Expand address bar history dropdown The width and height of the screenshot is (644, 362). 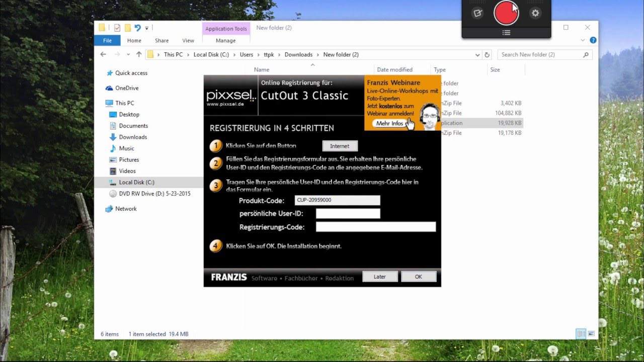coord(477,54)
